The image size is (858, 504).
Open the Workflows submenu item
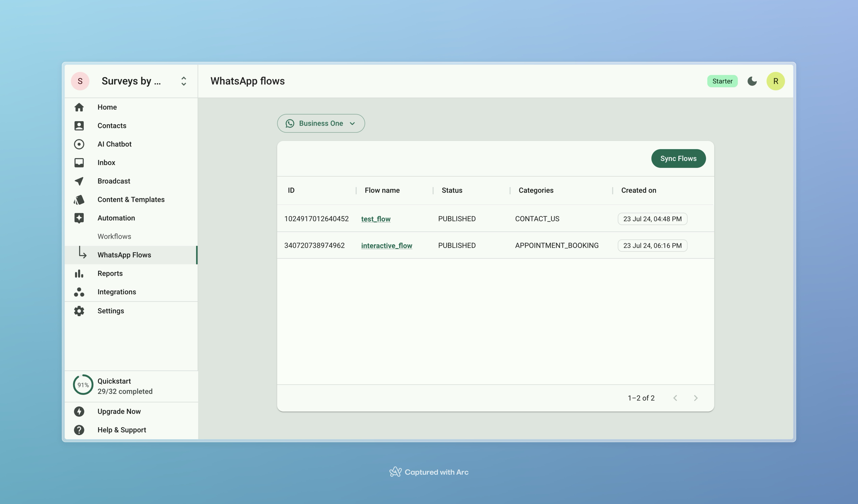[131, 236]
